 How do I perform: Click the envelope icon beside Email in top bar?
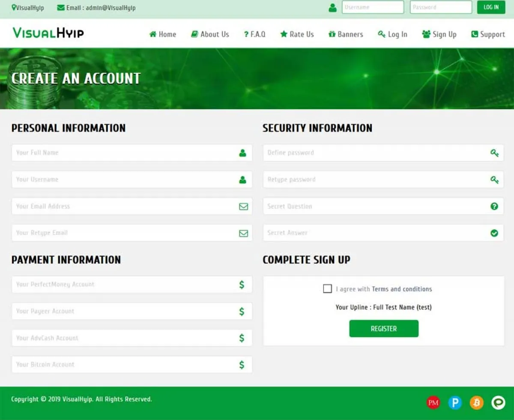61,8
